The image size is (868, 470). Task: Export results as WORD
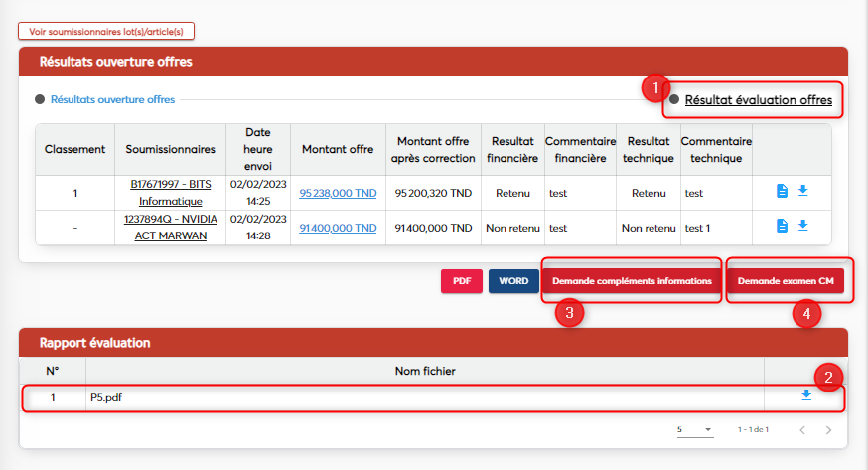pyautogui.click(x=513, y=281)
